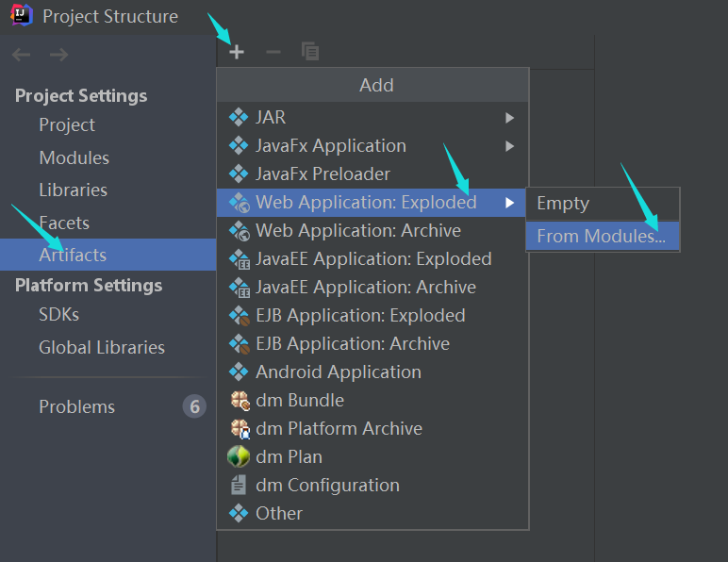Click the Web Application: Archive icon

tap(240, 231)
